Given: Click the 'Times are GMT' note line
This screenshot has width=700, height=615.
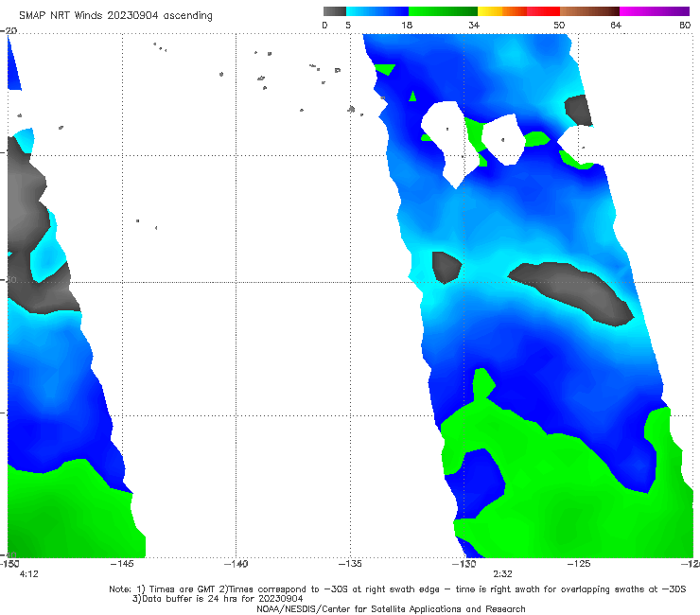Looking at the screenshot, I should tap(397, 589).
